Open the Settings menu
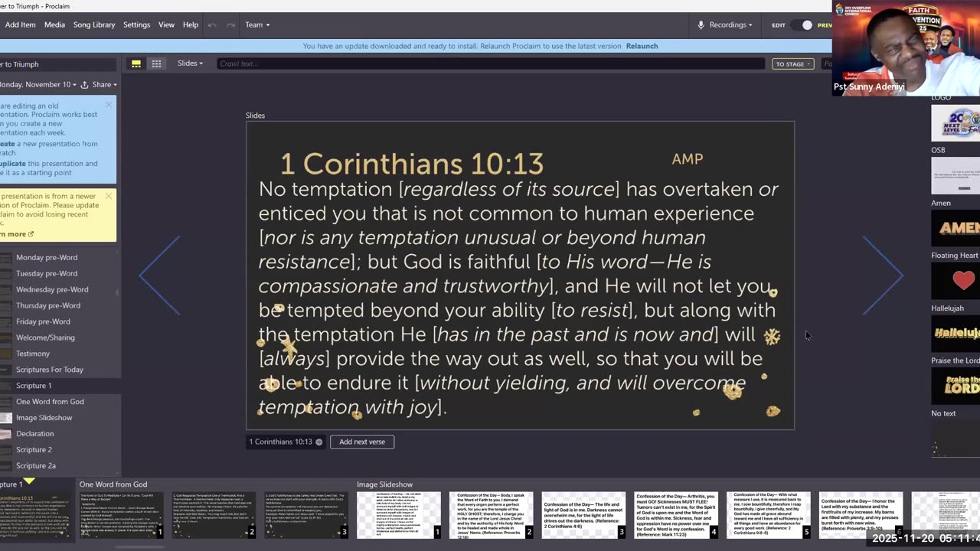Viewport: 980px width, 551px height. [136, 24]
